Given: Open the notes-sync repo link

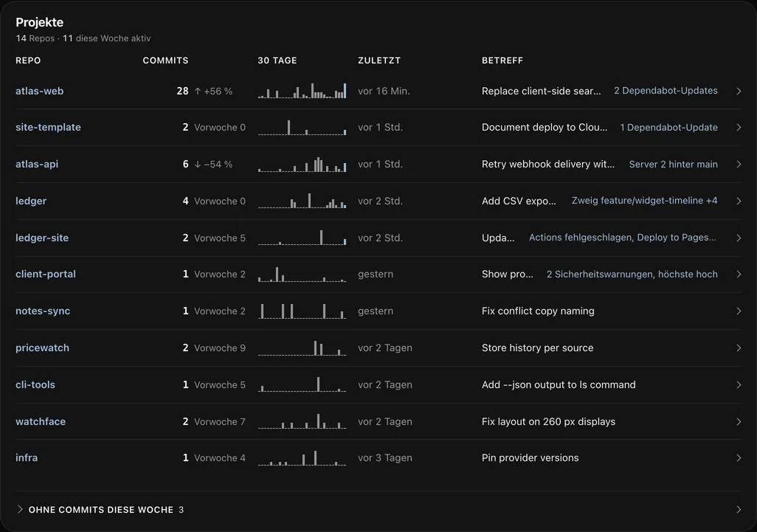Looking at the screenshot, I should click(x=43, y=311).
